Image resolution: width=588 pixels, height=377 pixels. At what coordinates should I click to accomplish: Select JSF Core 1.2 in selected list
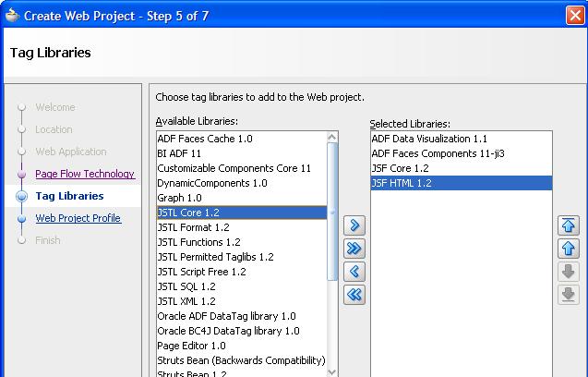tap(400, 168)
